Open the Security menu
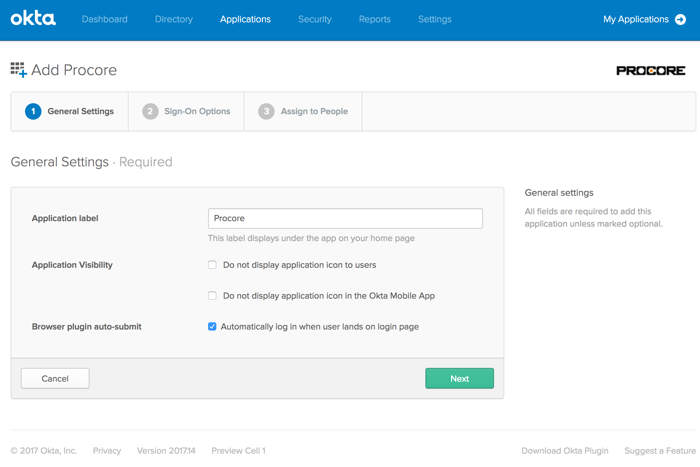This screenshot has width=700, height=467. pos(315,19)
